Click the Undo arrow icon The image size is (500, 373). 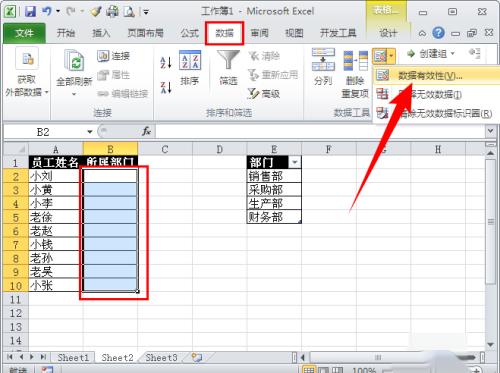pyautogui.click(x=47, y=12)
